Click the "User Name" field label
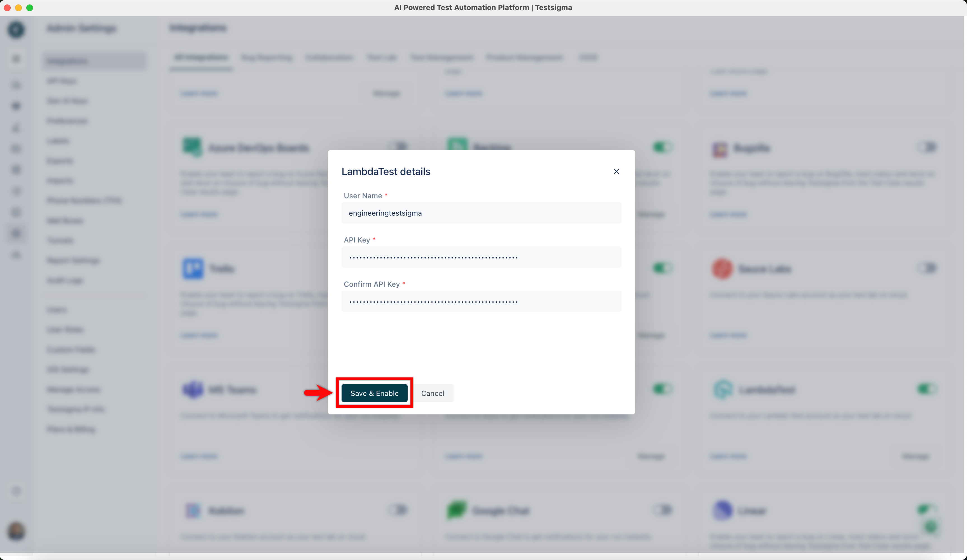This screenshot has height=560, width=967. coord(363,195)
